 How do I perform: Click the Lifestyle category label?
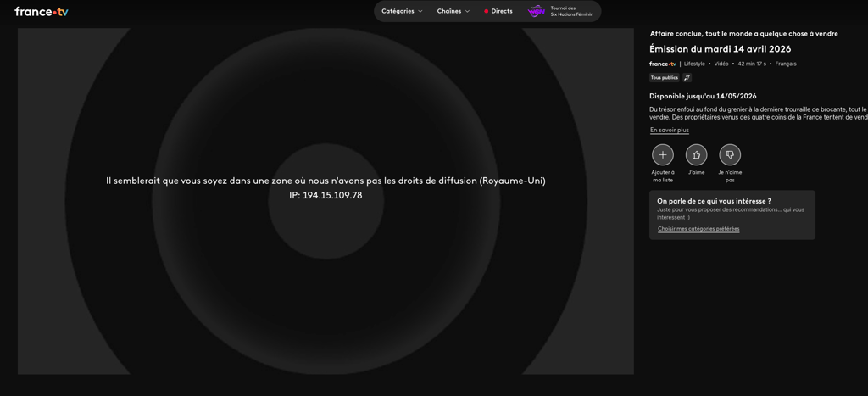pyautogui.click(x=695, y=64)
